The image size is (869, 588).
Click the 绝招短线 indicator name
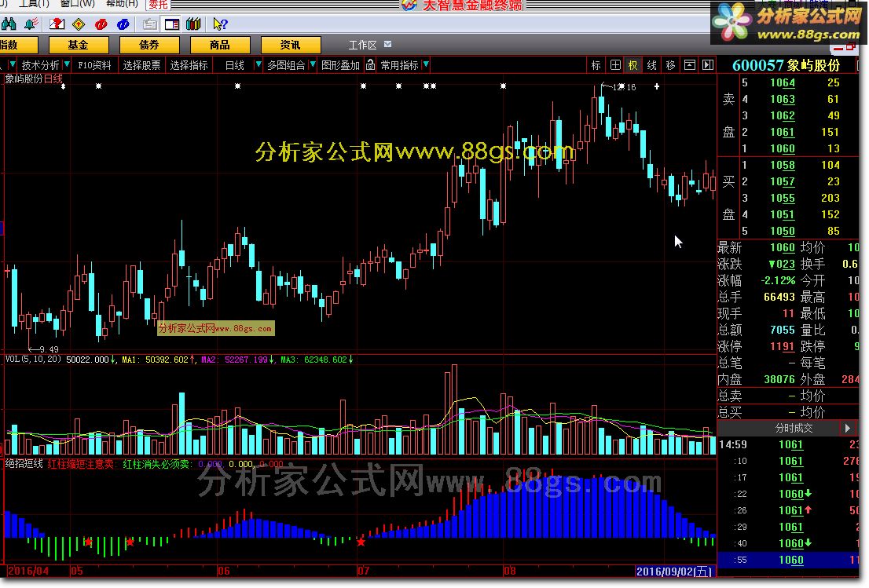[x=24, y=463]
